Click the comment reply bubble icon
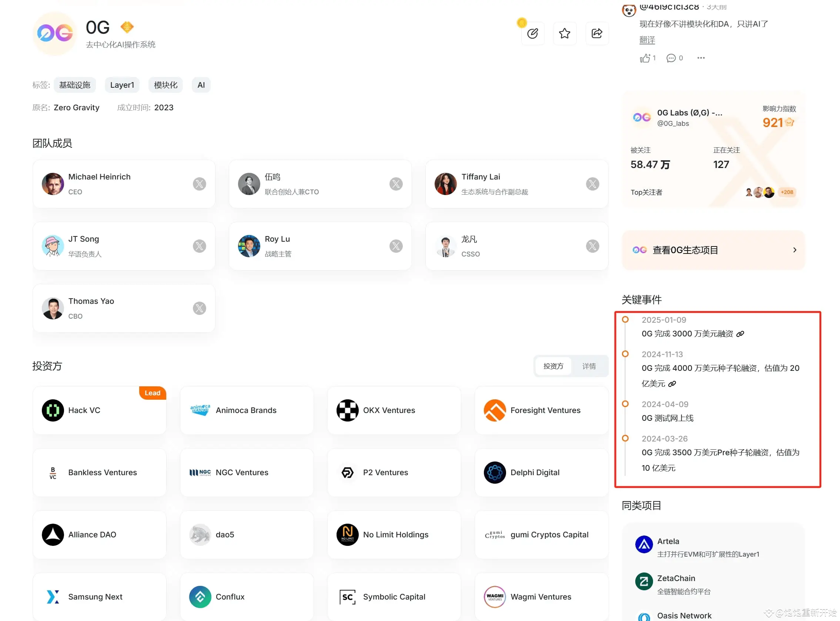This screenshot has width=840, height=621. pos(671,58)
